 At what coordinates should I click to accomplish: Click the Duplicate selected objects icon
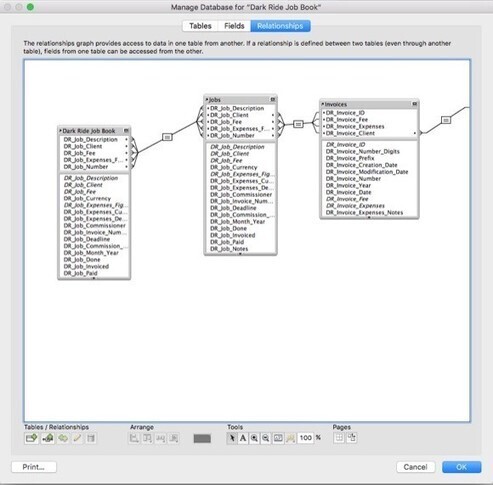pos(63,438)
